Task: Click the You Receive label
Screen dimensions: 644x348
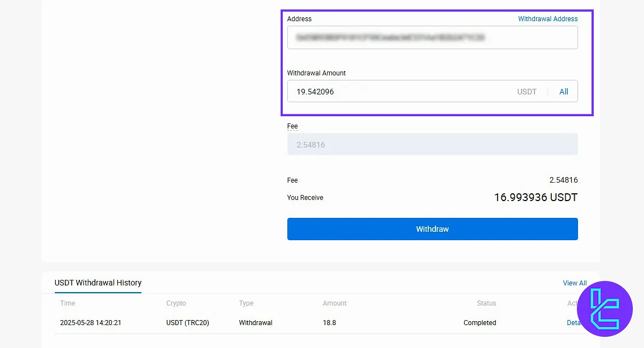Action: [x=305, y=197]
